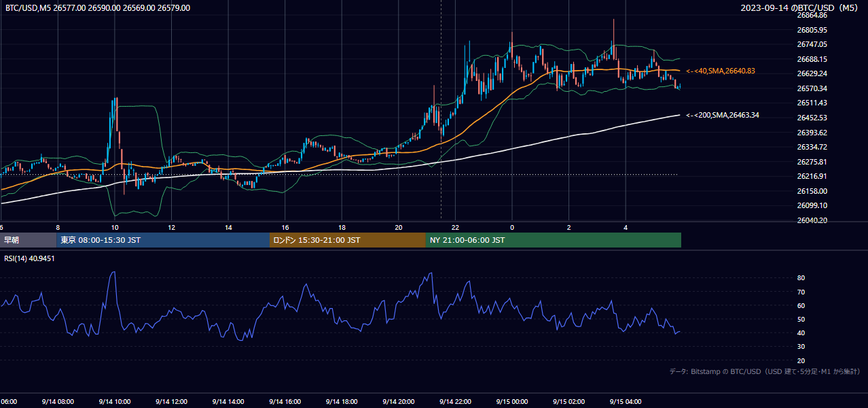Image resolution: width=868 pixels, height=408 pixels.
Task: Select the 東京 08:00-15:30 JST session bar
Action: click(163, 240)
